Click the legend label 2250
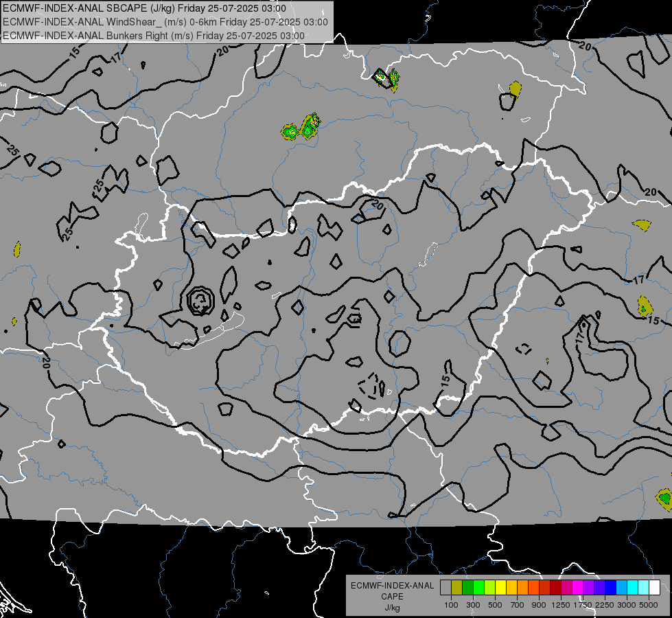672x618 pixels. click(x=605, y=605)
